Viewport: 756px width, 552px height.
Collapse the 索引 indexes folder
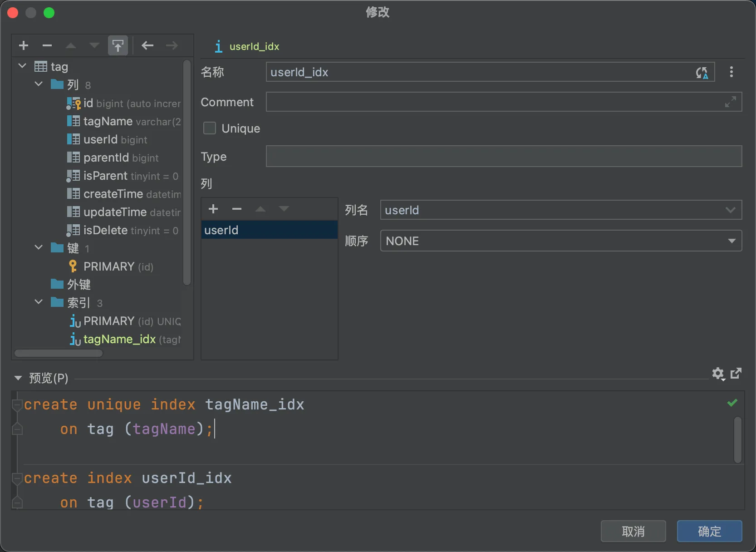click(39, 302)
